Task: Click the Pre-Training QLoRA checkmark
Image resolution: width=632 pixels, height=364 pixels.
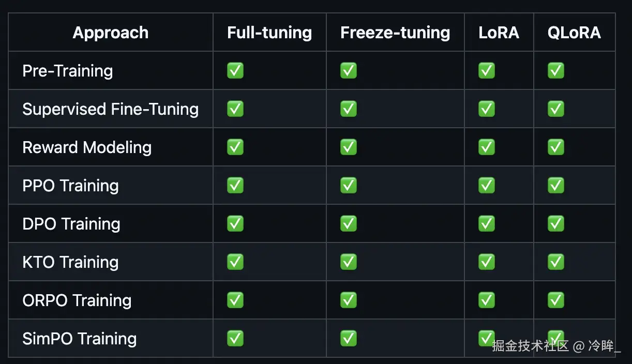Action: 556,70
